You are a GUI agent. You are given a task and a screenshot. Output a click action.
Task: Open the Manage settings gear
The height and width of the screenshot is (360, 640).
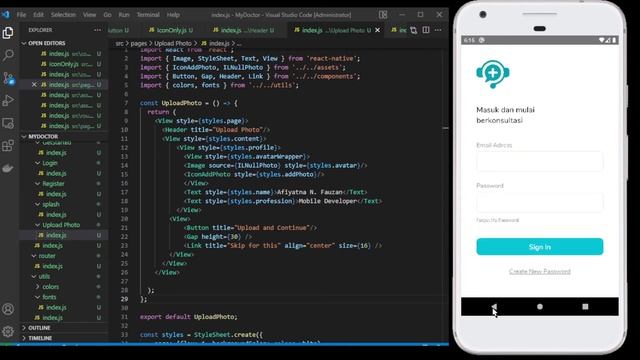coord(8,331)
